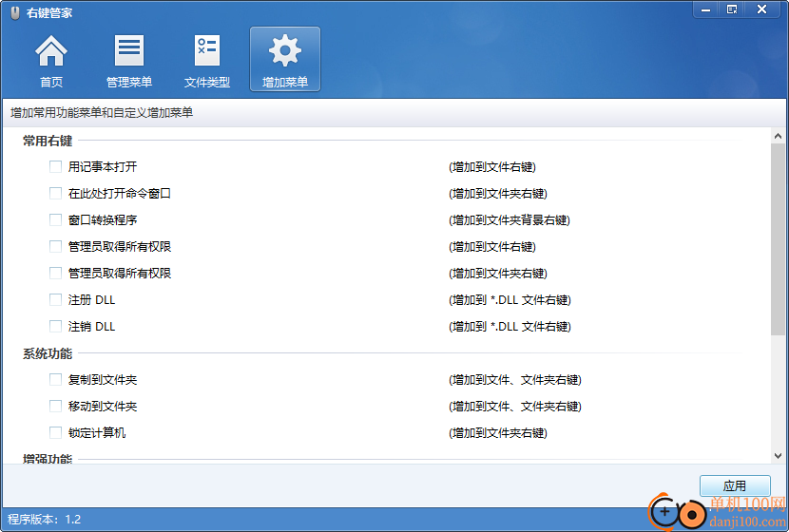Image resolution: width=789 pixels, height=532 pixels.
Task: Check 管理员取得所有权限 for 文件右键
Action: coord(55,246)
